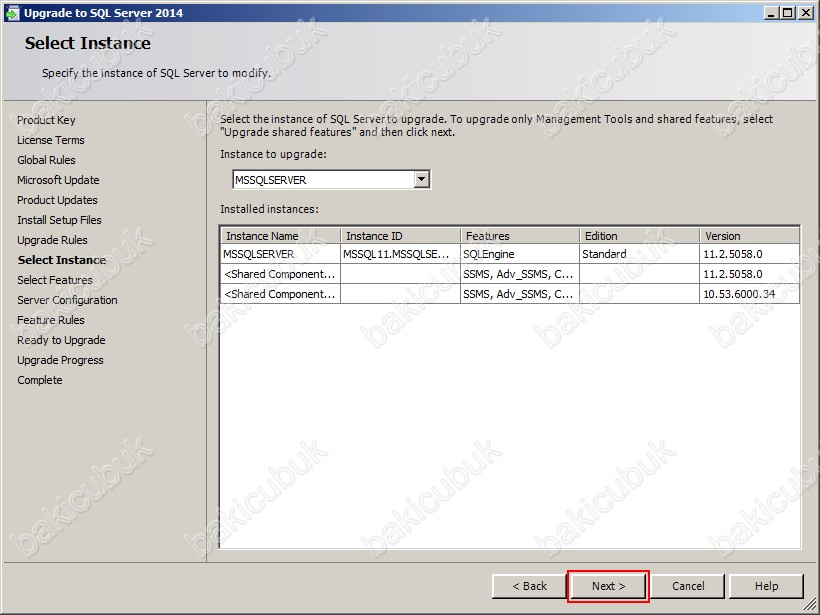820x615 pixels.
Task: Sort by the Version column header
Action: [x=749, y=236]
